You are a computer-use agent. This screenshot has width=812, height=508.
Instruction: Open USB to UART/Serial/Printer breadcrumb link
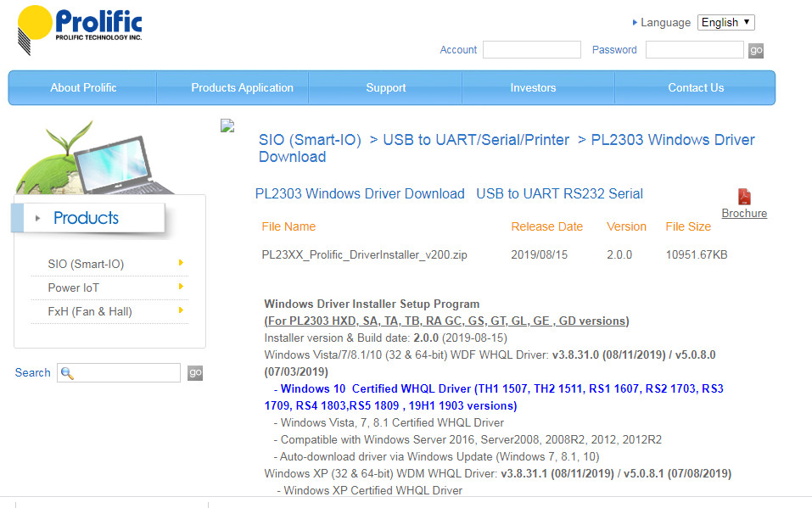click(x=476, y=140)
